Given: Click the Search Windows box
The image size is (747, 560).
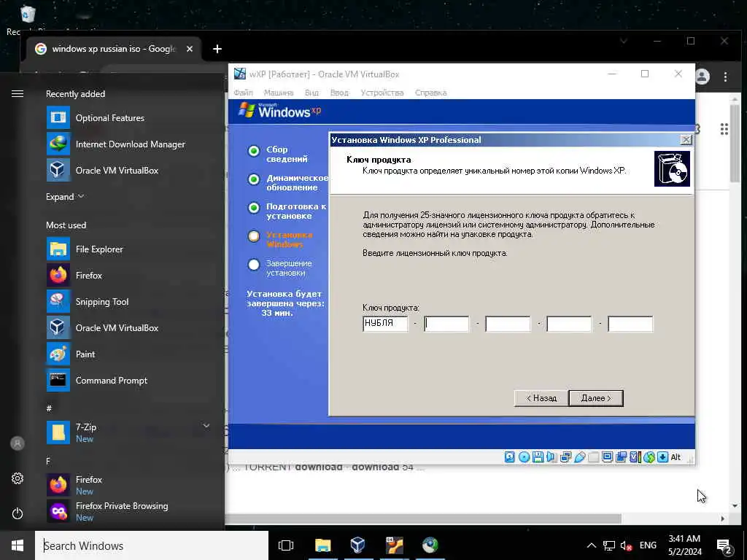Looking at the screenshot, I should coord(152,545).
